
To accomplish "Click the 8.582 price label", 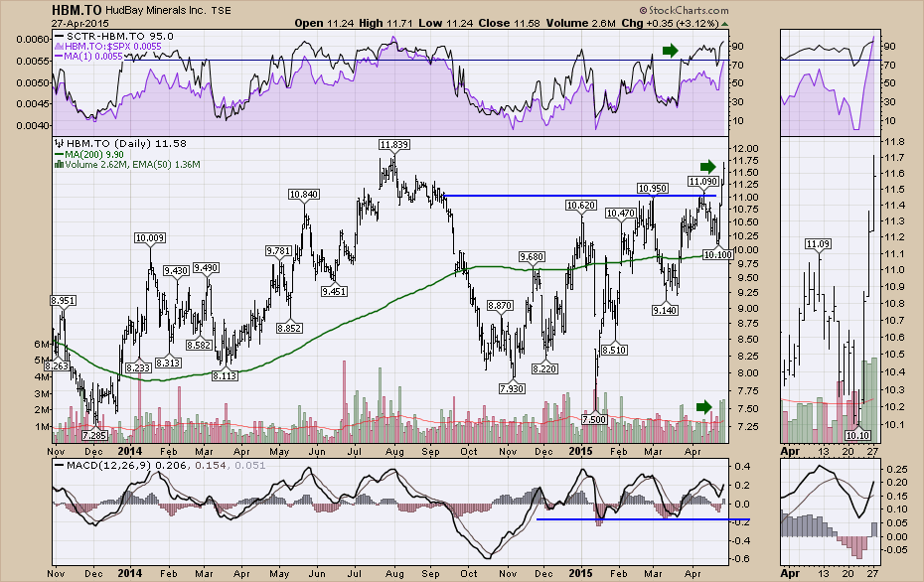I will (199, 345).
